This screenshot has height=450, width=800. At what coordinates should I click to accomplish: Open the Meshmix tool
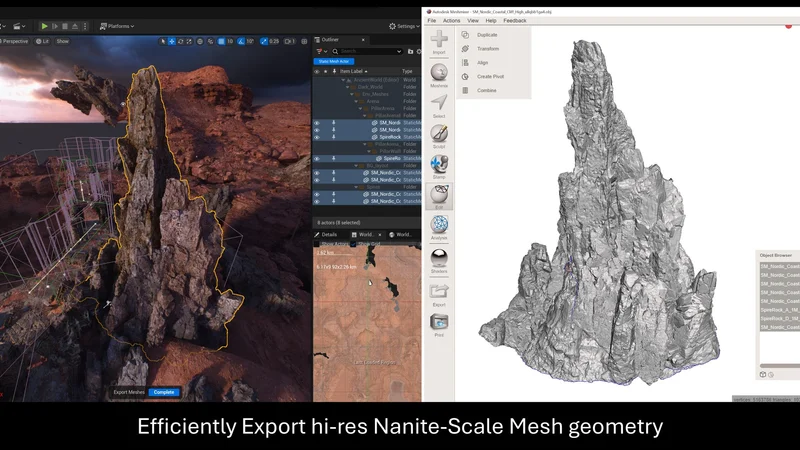point(439,75)
